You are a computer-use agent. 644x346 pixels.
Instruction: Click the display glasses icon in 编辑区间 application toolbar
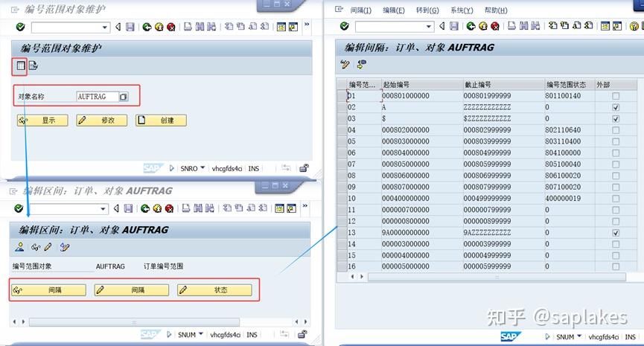(x=35, y=247)
